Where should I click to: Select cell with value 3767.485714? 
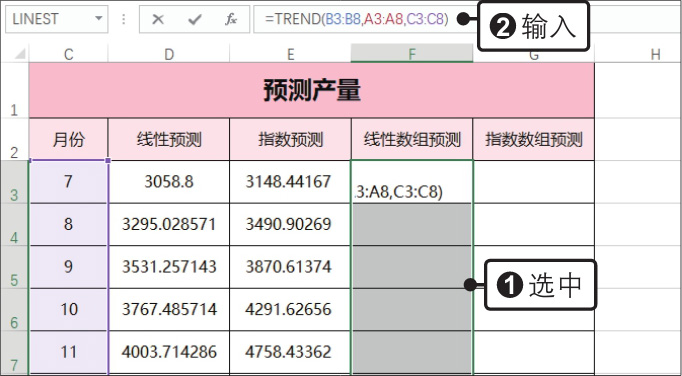[169, 310]
